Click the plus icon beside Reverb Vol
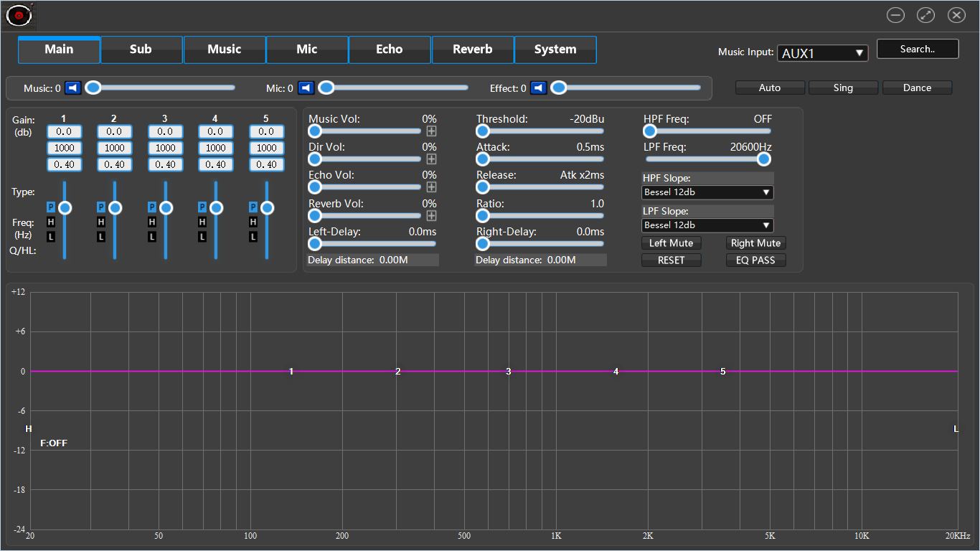This screenshot has height=551, width=980. (431, 216)
